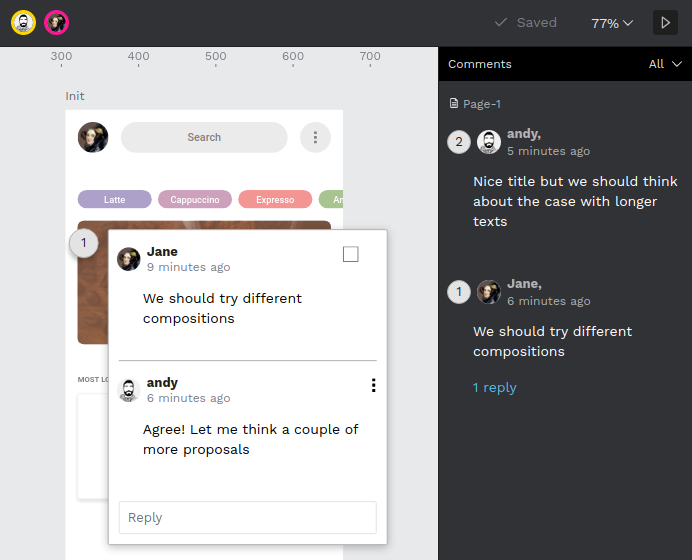Click Page-1 document icon in comments panel
Image resolution: width=692 pixels, height=560 pixels.
pos(454,103)
